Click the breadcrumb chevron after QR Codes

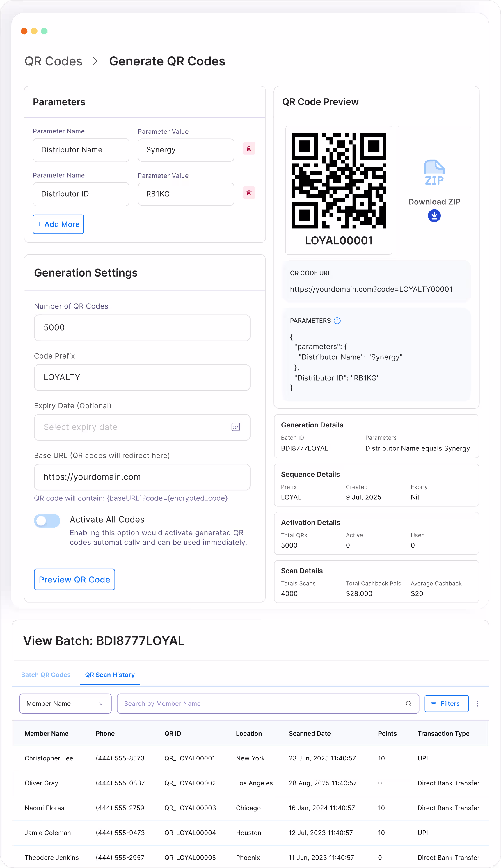95,61
